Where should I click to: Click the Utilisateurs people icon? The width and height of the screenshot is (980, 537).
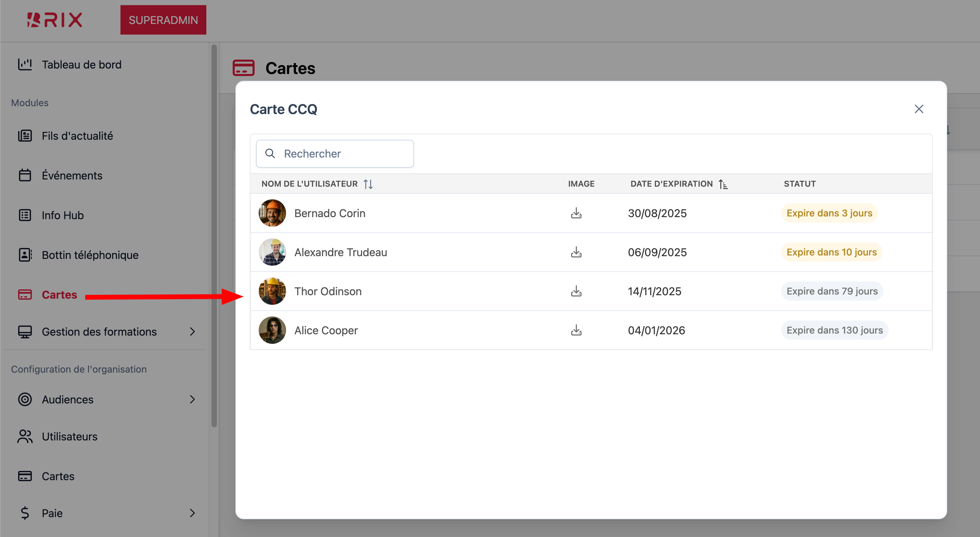click(x=25, y=436)
